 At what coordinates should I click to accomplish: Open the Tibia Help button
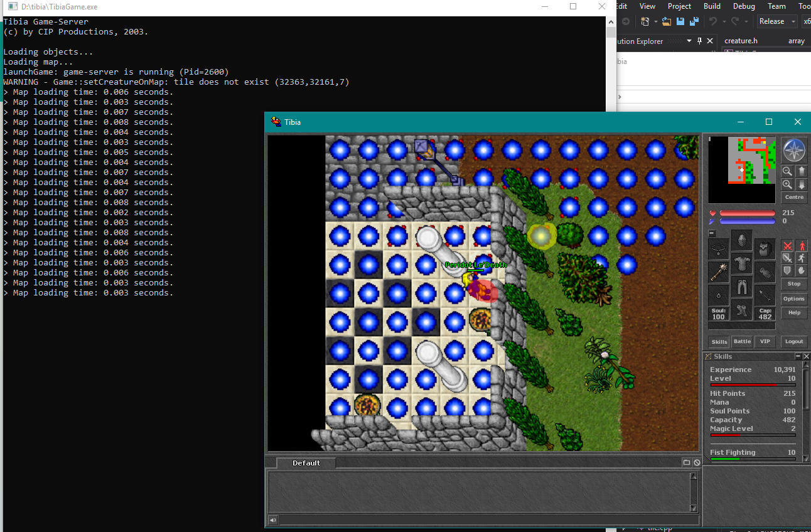click(794, 312)
